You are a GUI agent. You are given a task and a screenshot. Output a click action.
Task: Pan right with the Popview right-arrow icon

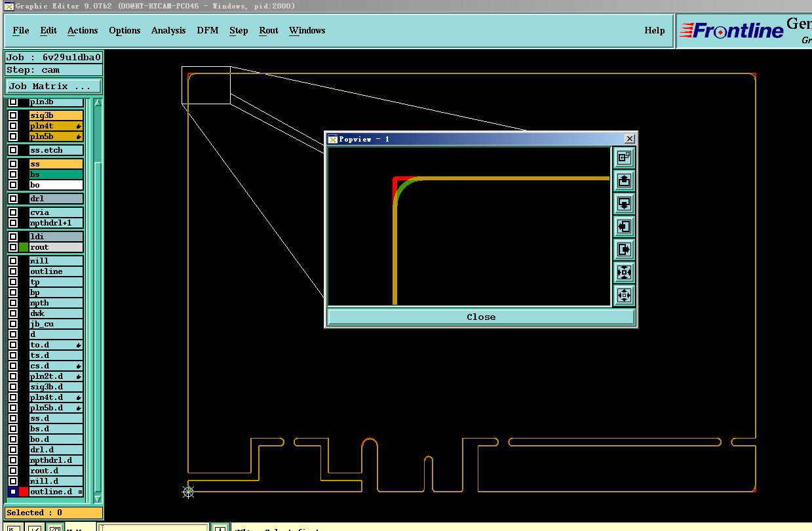(x=624, y=249)
